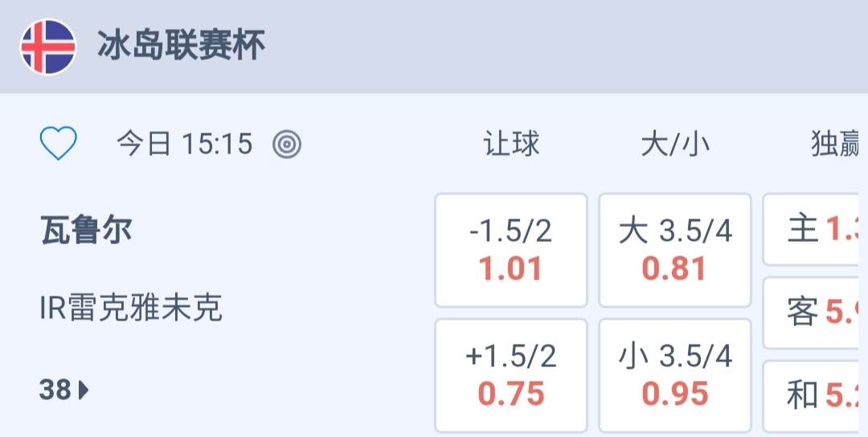Open team 瓦鲁尔

point(86,231)
